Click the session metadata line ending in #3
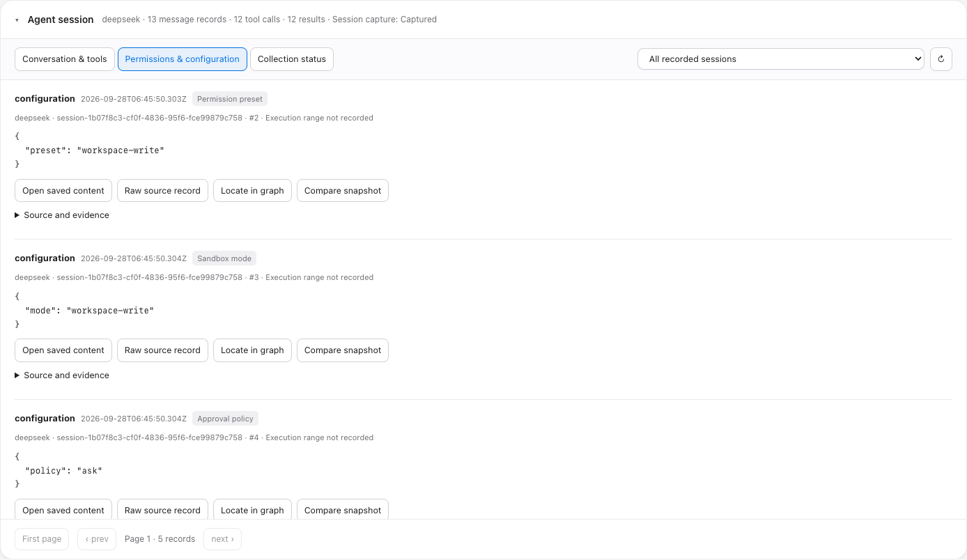Viewport: 967px width, 560px height. (194, 278)
